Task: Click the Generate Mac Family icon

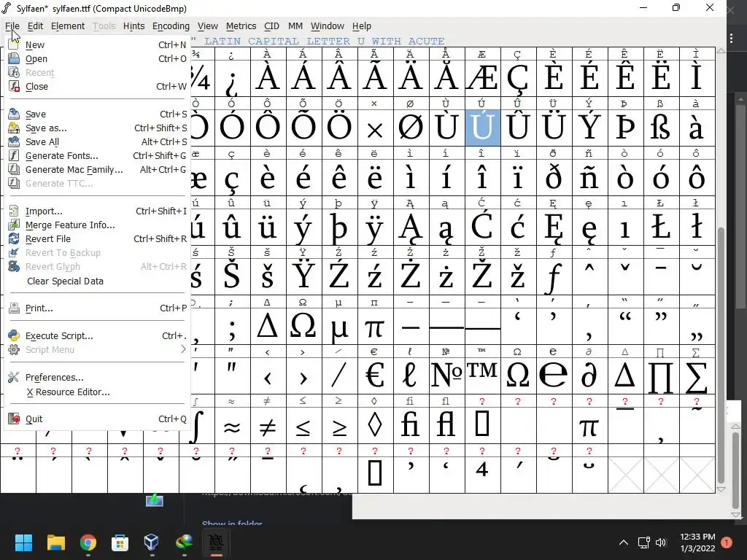Action: [14, 169]
